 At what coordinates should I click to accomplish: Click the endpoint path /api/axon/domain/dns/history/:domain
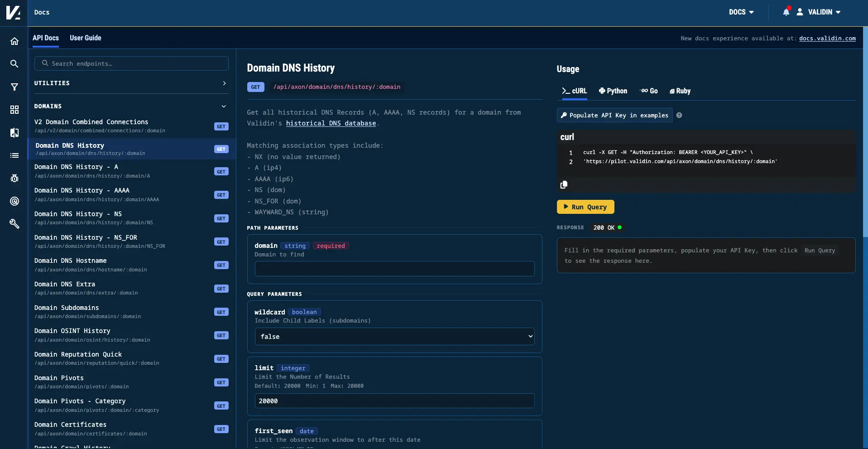click(337, 87)
